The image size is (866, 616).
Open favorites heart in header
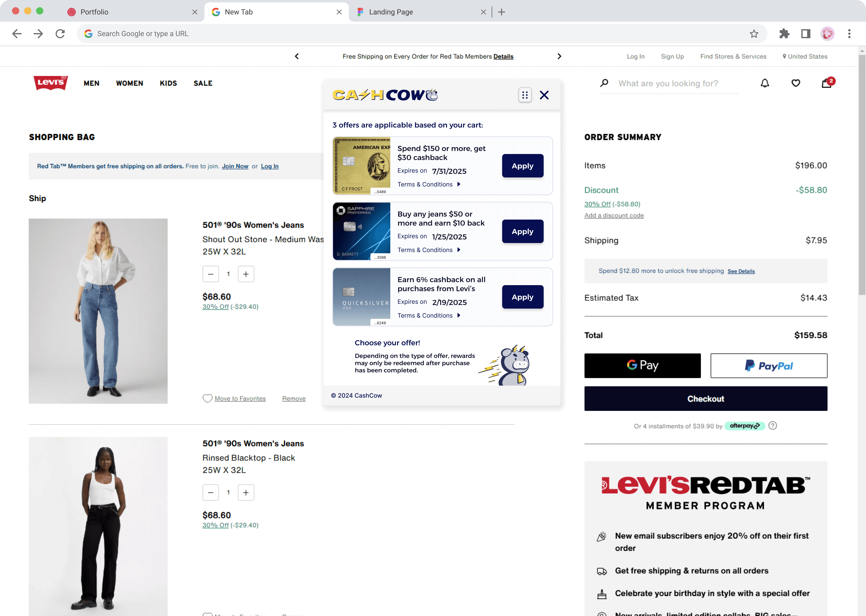pos(795,83)
